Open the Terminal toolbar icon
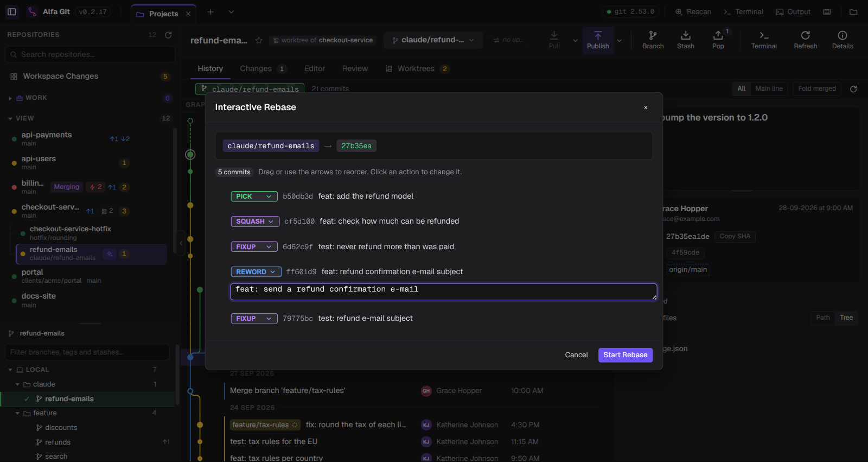 (764, 40)
